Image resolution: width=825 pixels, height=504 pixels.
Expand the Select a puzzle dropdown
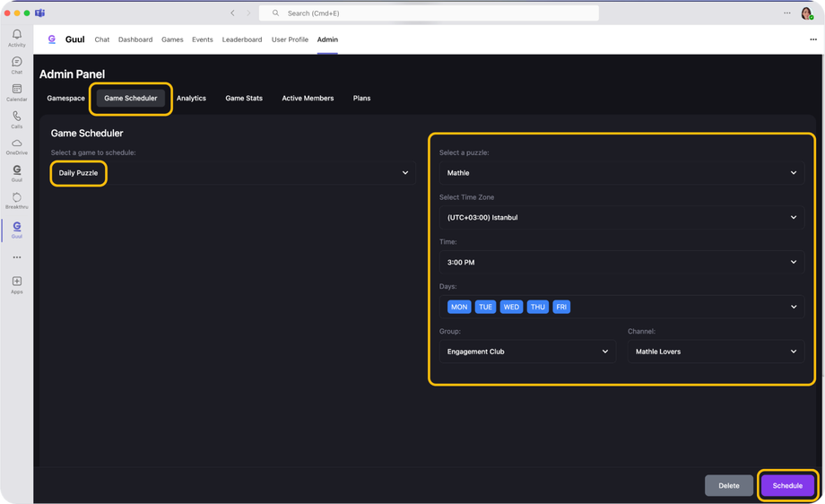pos(621,173)
